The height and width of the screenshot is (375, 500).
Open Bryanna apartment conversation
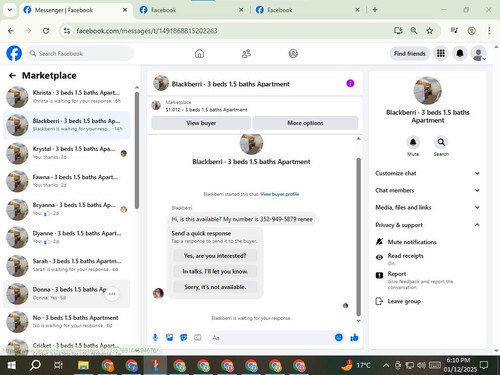[x=66, y=209]
